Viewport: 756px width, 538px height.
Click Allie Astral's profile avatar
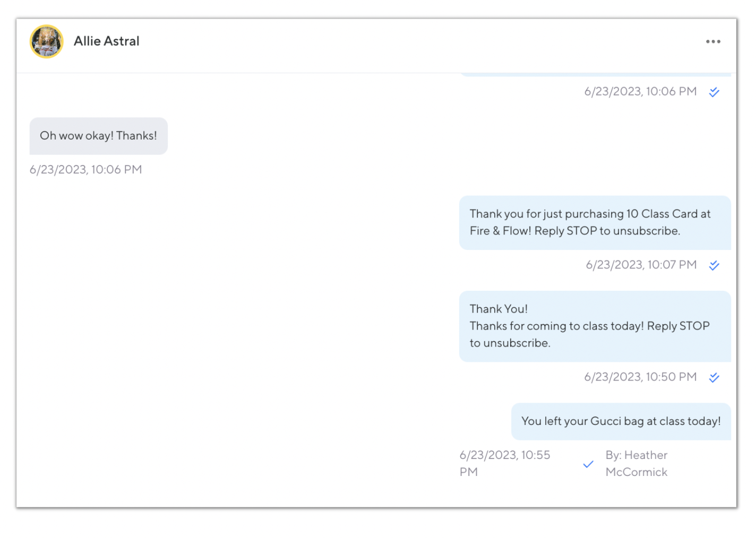click(x=47, y=41)
